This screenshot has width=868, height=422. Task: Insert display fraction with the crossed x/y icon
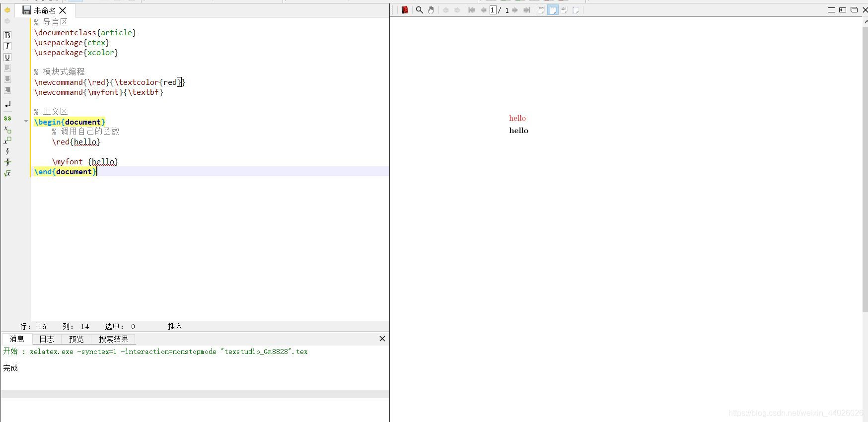pos(7,162)
